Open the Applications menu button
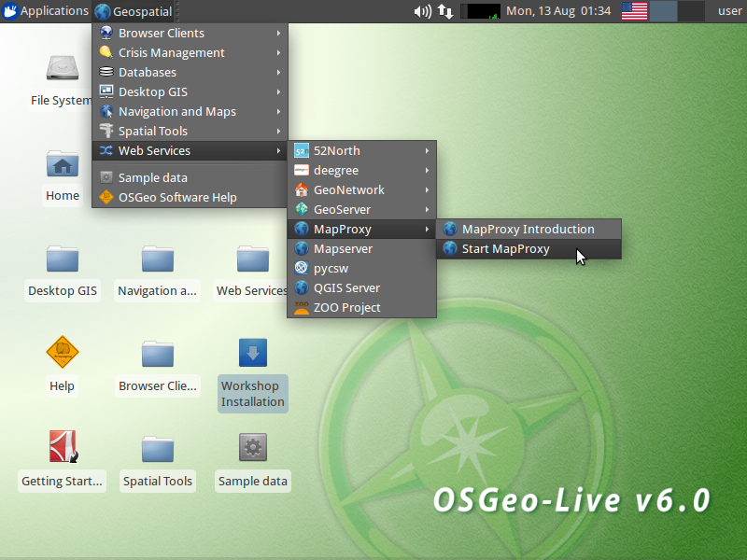Image resolution: width=747 pixels, height=560 pixels. (x=46, y=11)
